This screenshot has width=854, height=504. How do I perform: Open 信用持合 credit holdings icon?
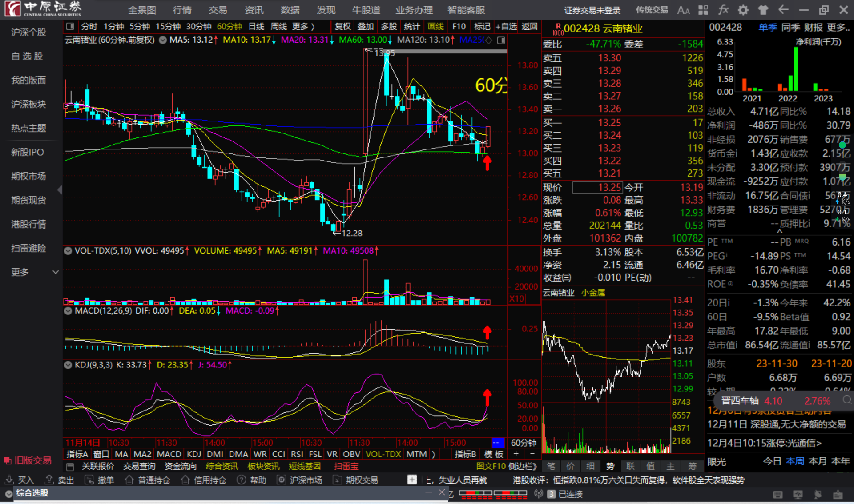coord(185,480)
